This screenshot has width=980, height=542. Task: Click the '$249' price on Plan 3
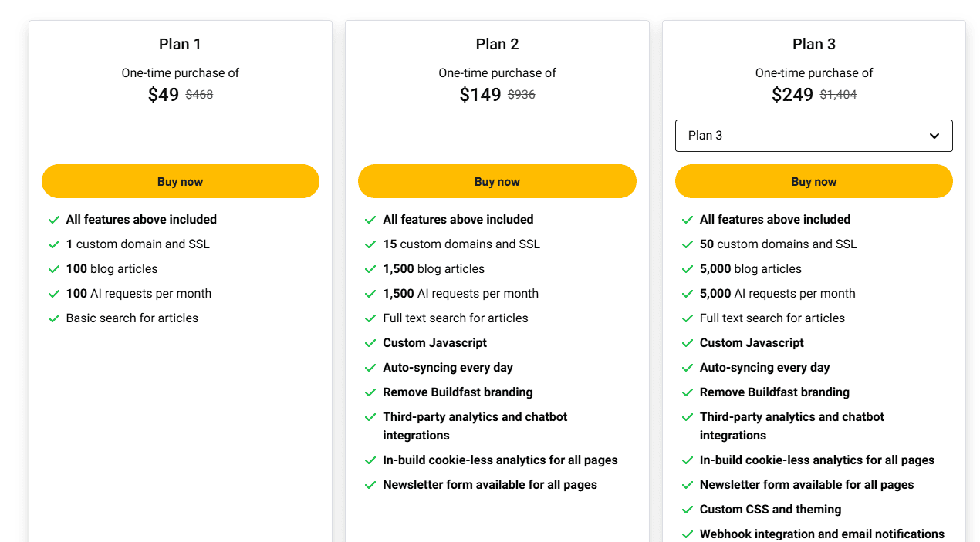(x=792, y=94)
